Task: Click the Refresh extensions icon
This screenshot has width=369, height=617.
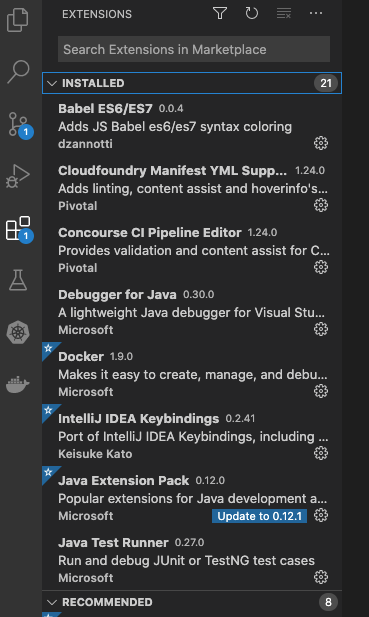Action: 252,14
